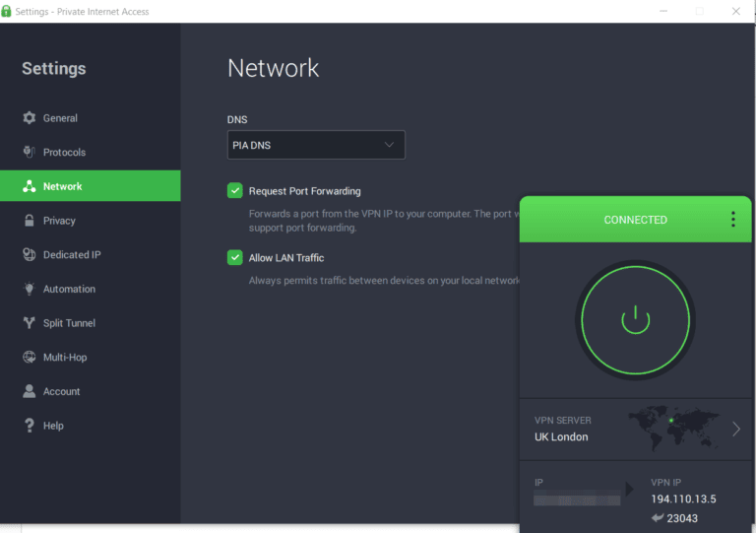756x533 pixels.
Task: Open Protocols settings tab
Action: [91, 152]
